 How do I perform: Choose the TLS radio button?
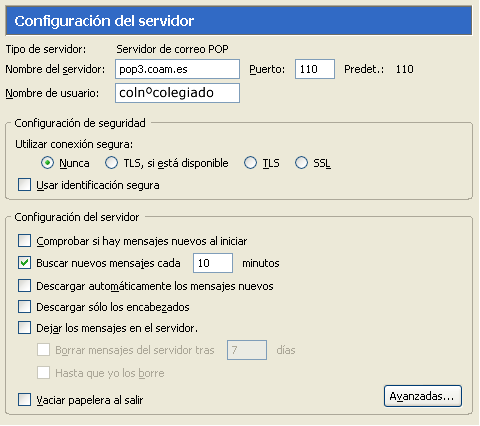[250, 163]
